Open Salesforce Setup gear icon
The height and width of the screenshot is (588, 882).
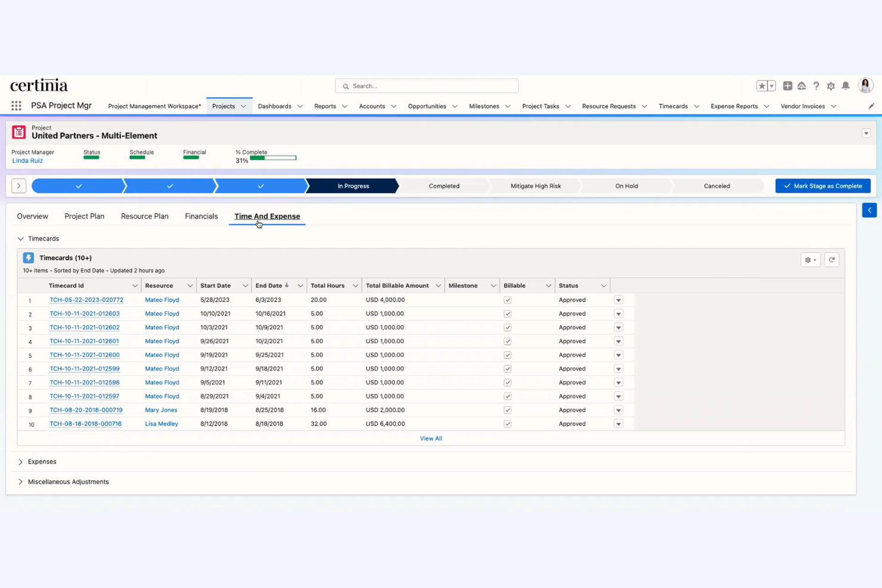(x=831, y=86)
